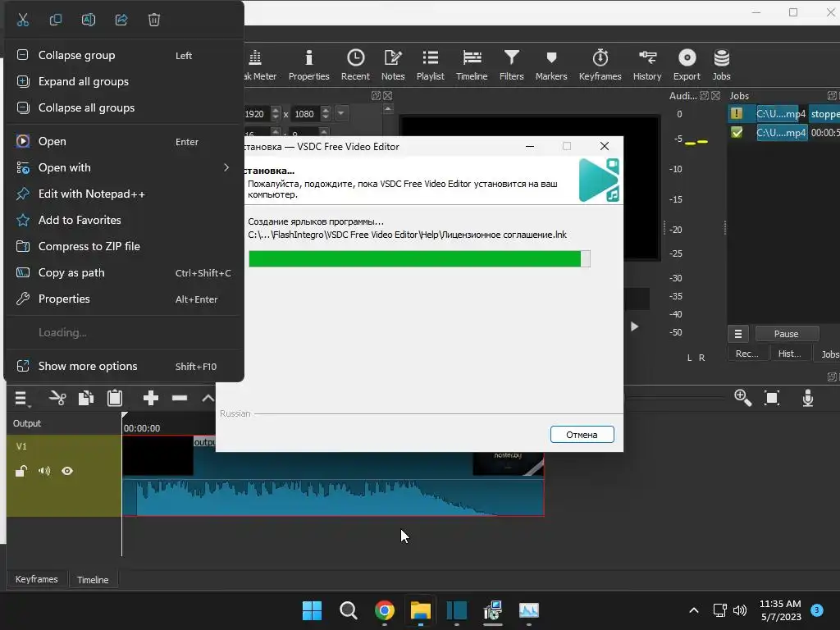
Task: Open the resolution preset dropdown arrow
Action: tap(340, 113)
